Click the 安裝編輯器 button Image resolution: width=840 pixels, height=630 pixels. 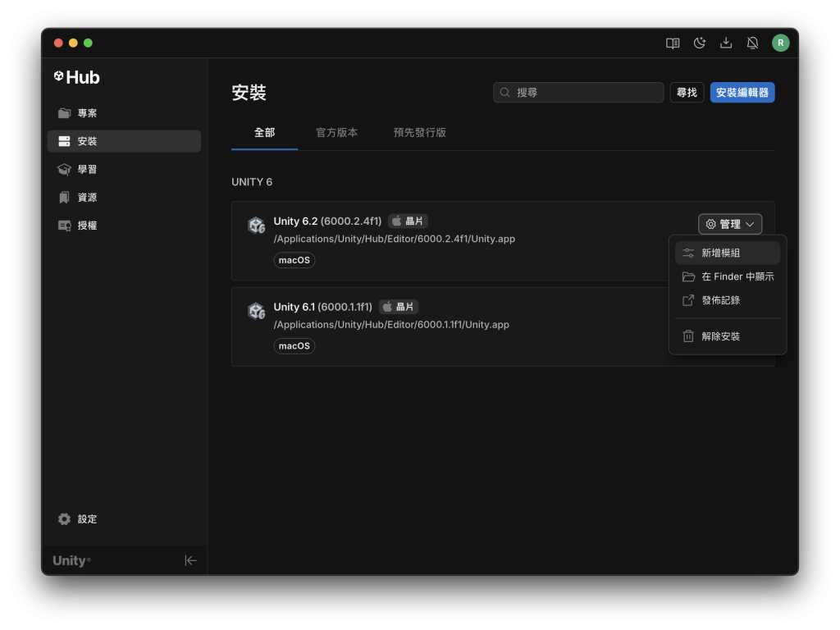coord(742,92)
